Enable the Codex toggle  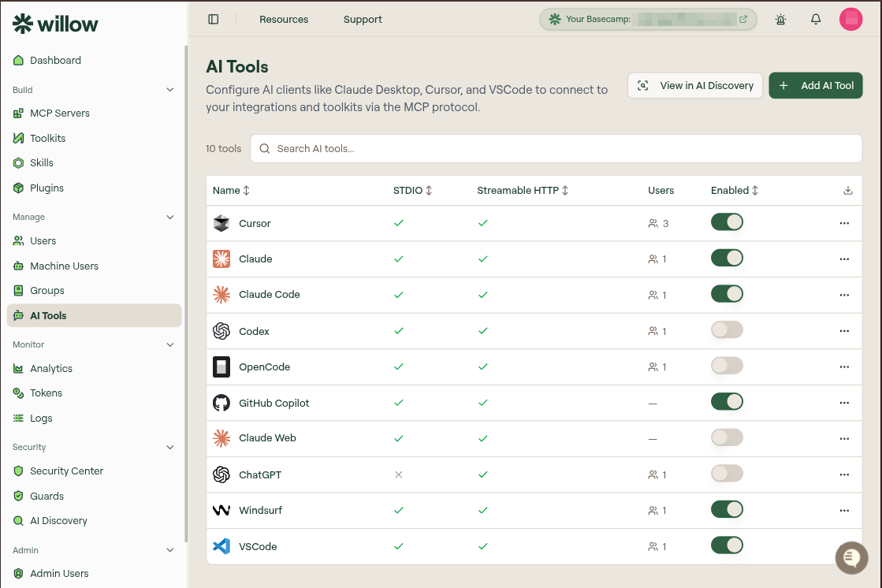[x=727, y=329]
